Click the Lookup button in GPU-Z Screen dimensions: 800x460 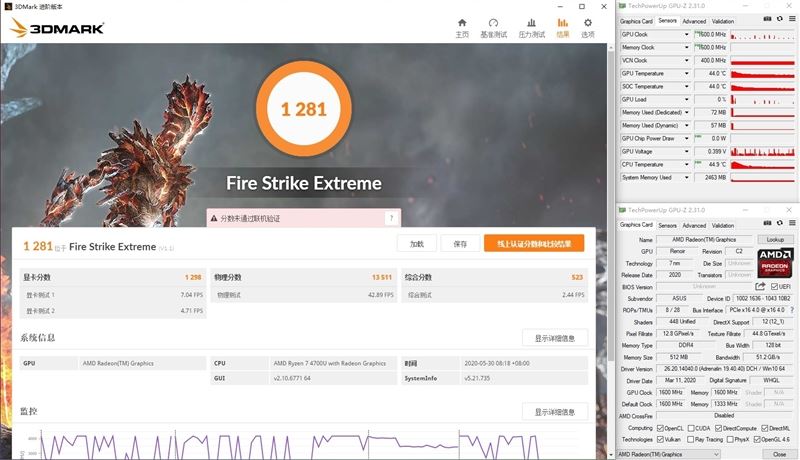774,239
